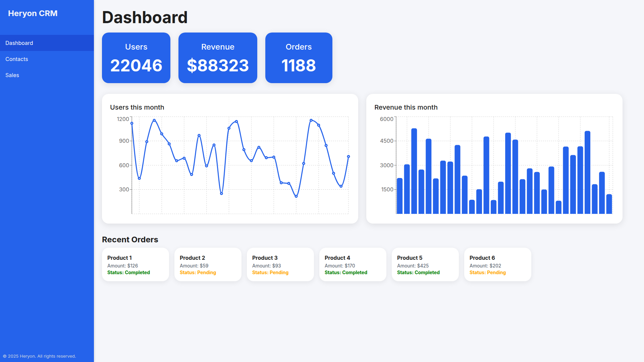The image size is (644, 362).
Task: Click the last data point on users line
Action: coord(348,157)
